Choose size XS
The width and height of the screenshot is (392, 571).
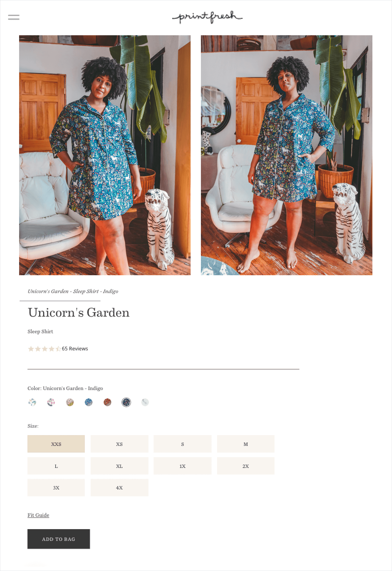click(120, 444)
